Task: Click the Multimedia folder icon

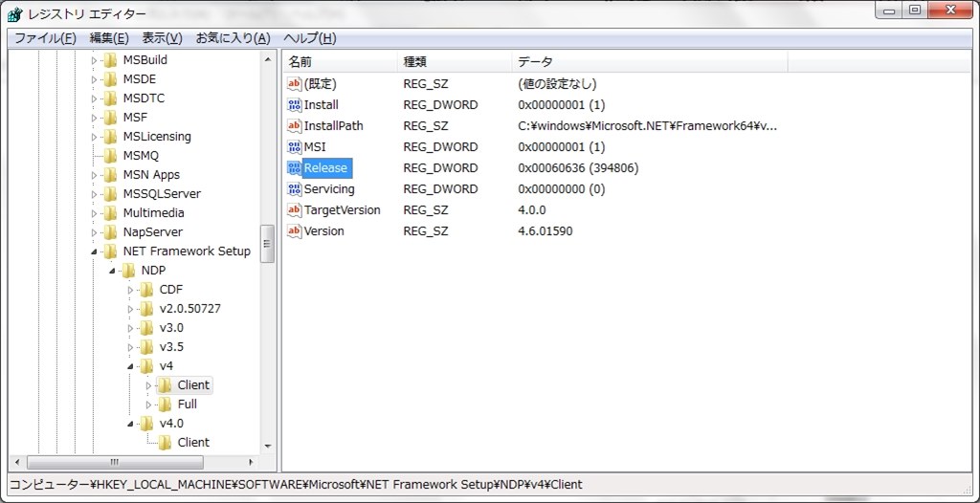Action: click(111, 213)
